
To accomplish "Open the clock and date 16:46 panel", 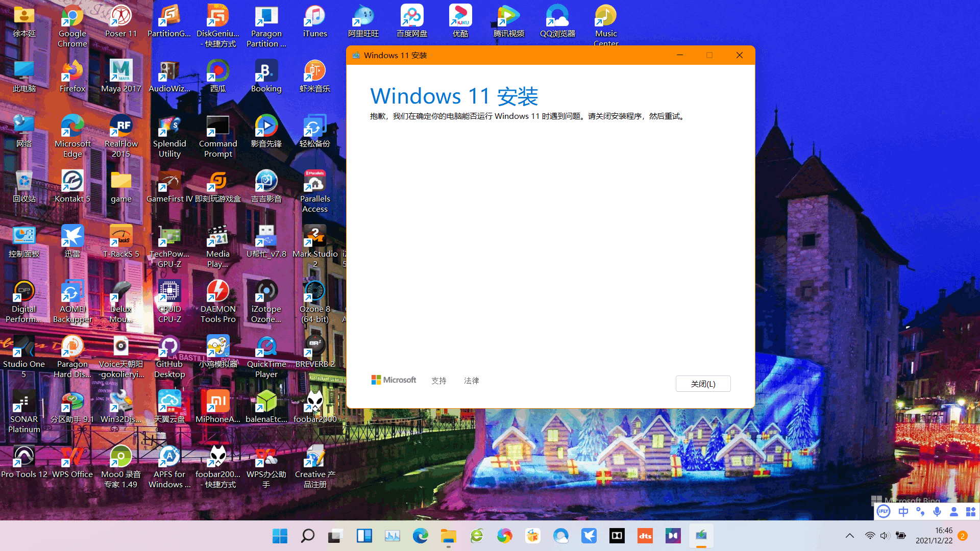I will [x=934, y=536].
